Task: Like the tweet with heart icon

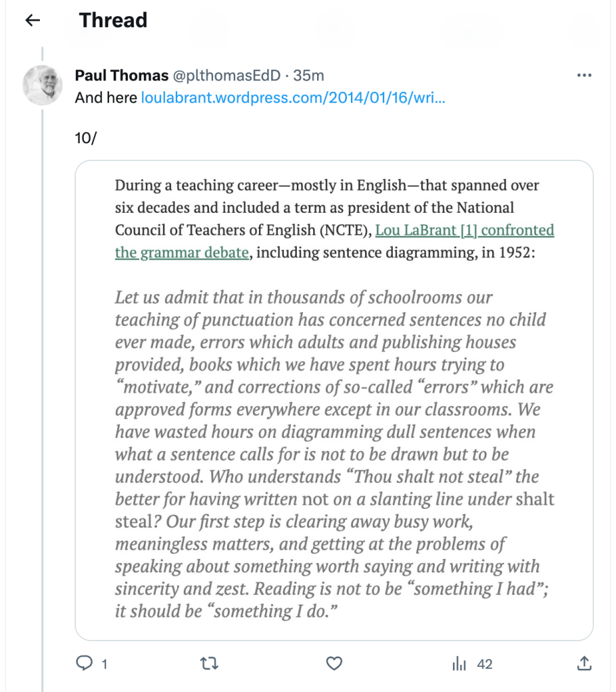Action: pyautogui.click(x=334, y=664)
